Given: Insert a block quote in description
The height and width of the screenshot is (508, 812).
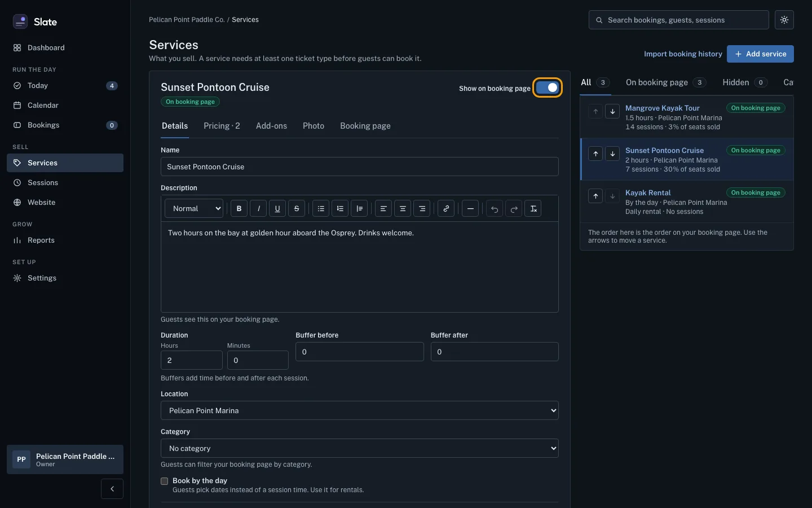Looking at the screenshot, I should pos(359,209).
